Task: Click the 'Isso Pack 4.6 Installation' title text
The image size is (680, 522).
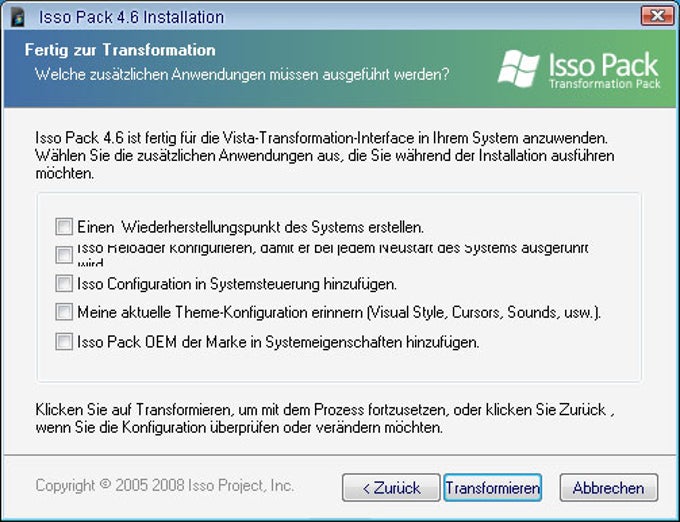Action: 131,17
